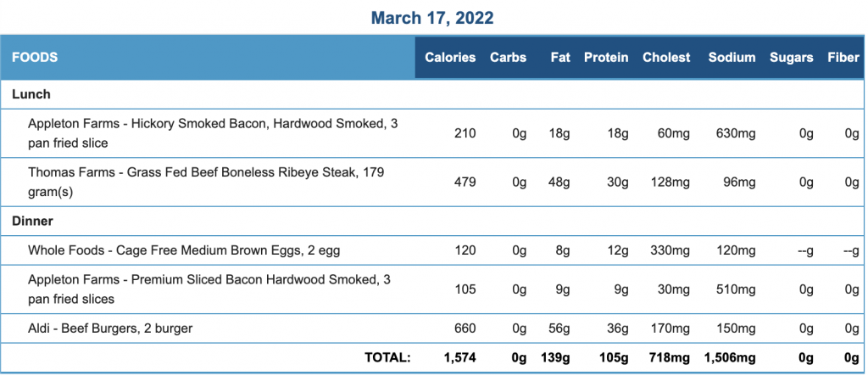Select the Lunch meal section row
Image resolution: width=868 pixels, height=376 pixels.
[432, 94]
